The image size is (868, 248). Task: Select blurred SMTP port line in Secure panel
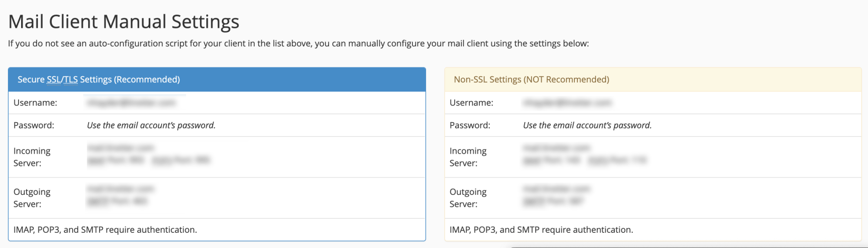tap(118, 201)
